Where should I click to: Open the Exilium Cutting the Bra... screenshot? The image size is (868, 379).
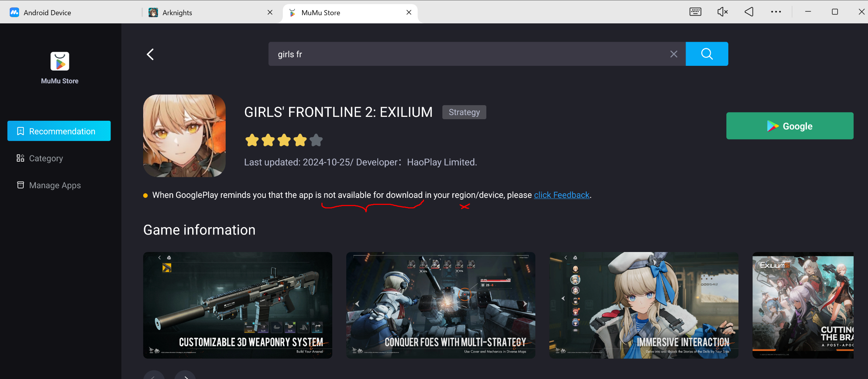tap(803, 305)
